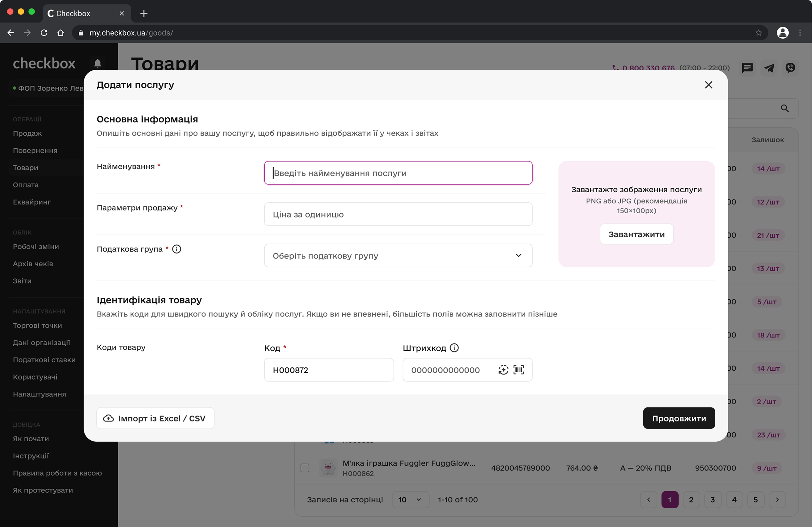Open Дані організації settings

tap(42, 342)
